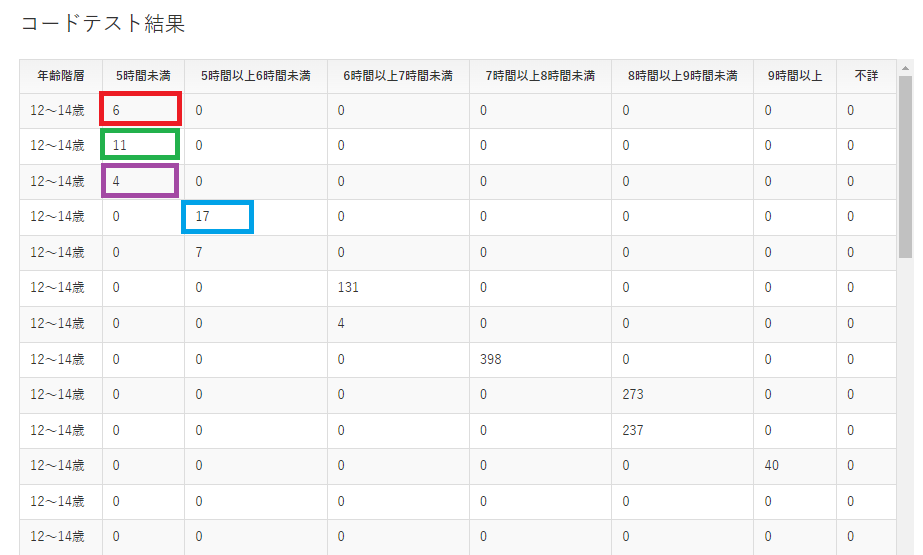Click the 6時間以上7時間未満 column header
Screen dimensions: 923x555
[398, 76]
